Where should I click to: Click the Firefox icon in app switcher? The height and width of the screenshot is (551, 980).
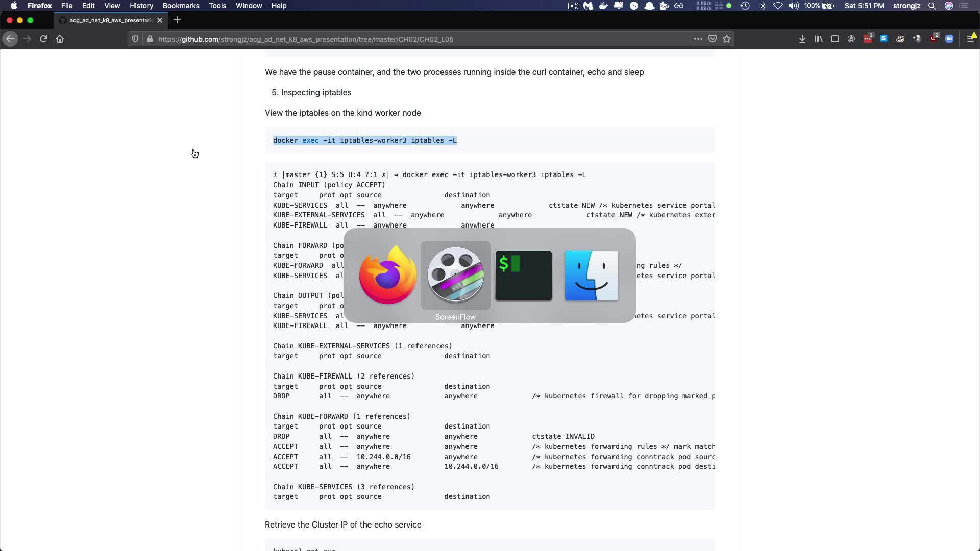[387, 275]
